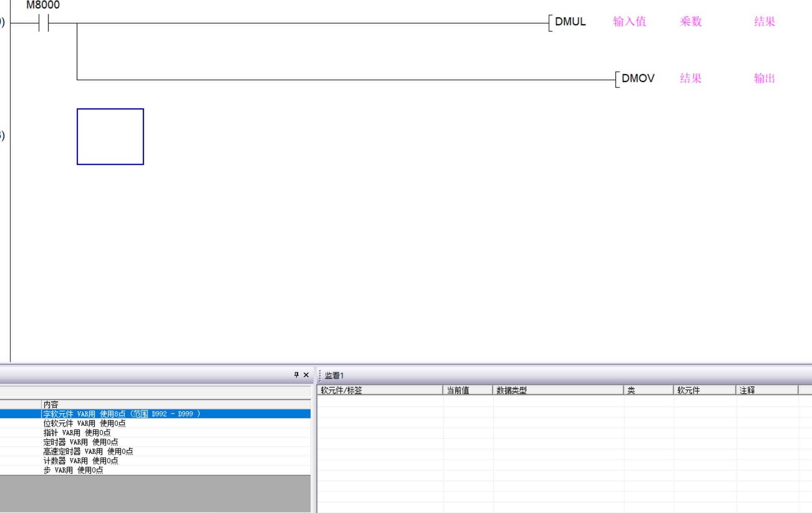Select the 位软元件 VAR用 row

point(84,423)
